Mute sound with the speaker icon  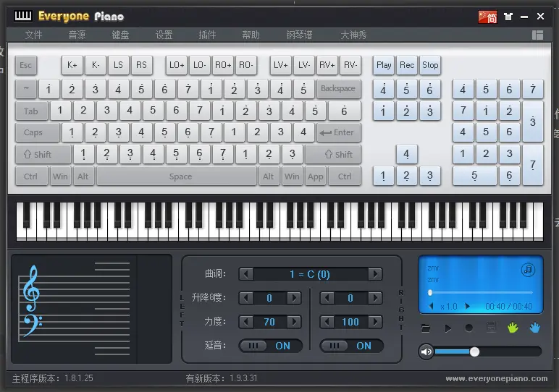[426, 351]
